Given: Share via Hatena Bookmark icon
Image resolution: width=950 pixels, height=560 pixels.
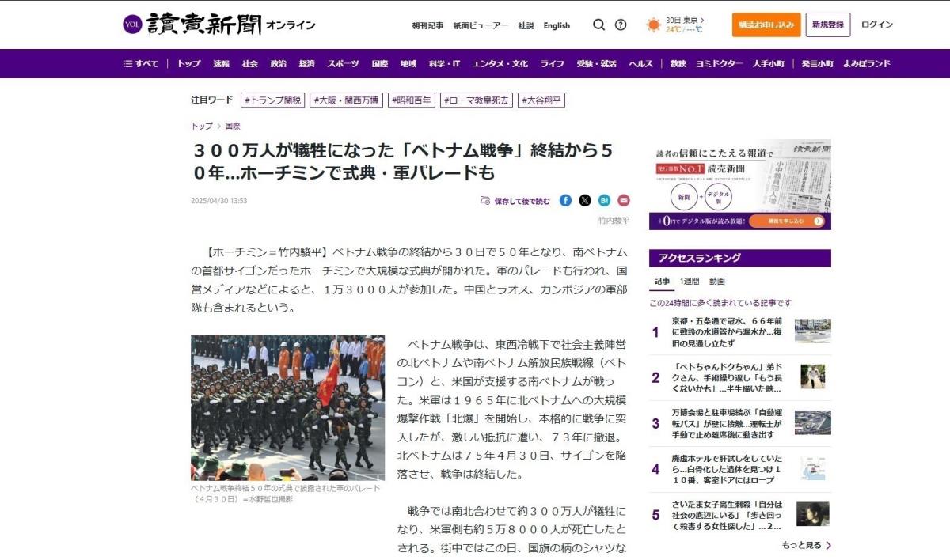Looking at the screenshot, I should [604, 200].
